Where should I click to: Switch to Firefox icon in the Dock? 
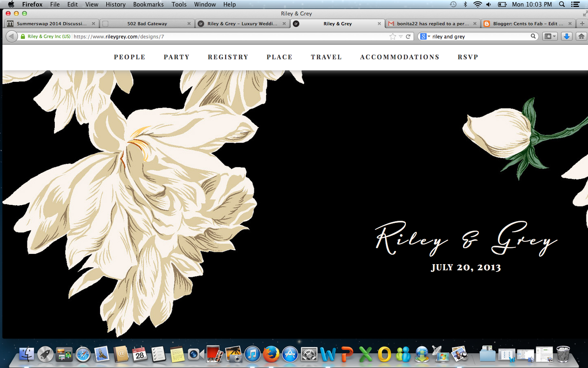(x=271, y=354)
